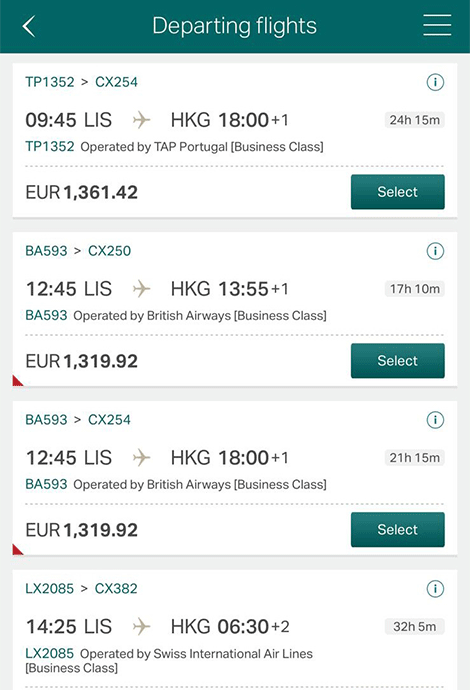Open TP1352 Operated by TAP Portugal detail

point(174,147)
